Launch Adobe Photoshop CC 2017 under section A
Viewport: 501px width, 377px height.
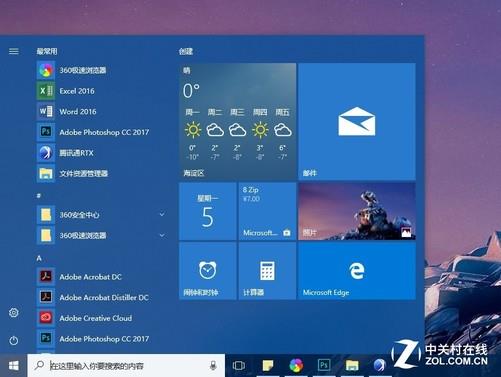[102, 339]
